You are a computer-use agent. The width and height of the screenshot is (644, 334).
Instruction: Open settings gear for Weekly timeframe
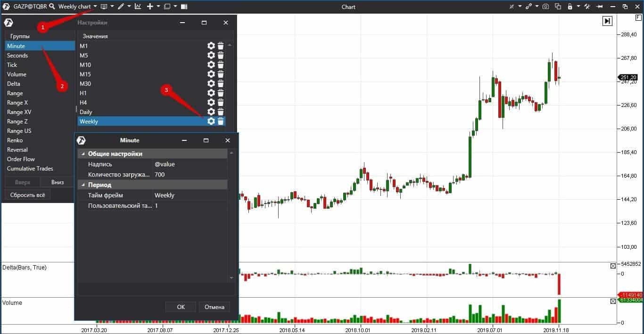coord(211,121)
